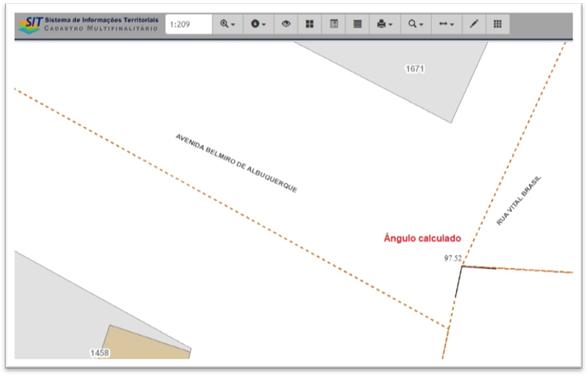Select the lot labeled 1671
Image resolution: width=588 pixels, height=376 pixels.
pos(415,69)
